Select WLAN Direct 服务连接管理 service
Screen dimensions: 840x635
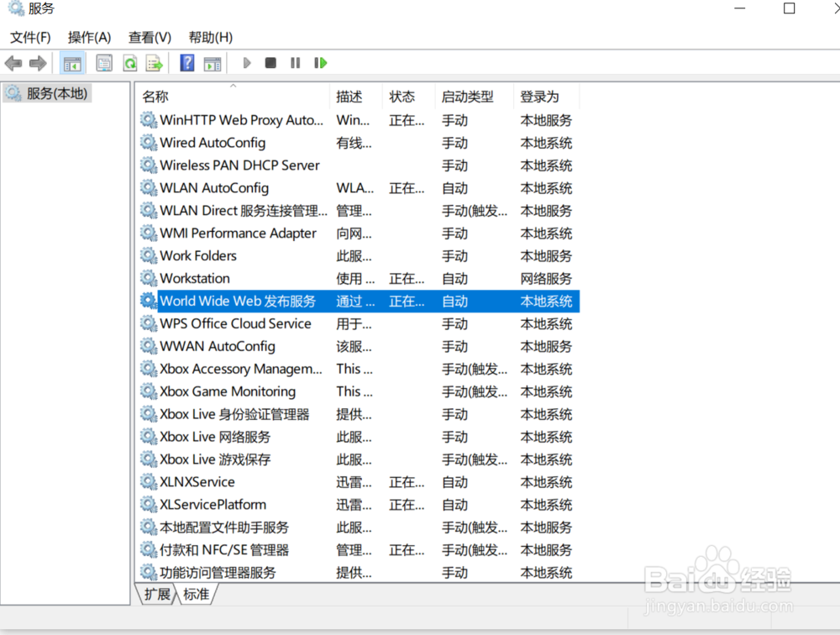tap(360, 211)
